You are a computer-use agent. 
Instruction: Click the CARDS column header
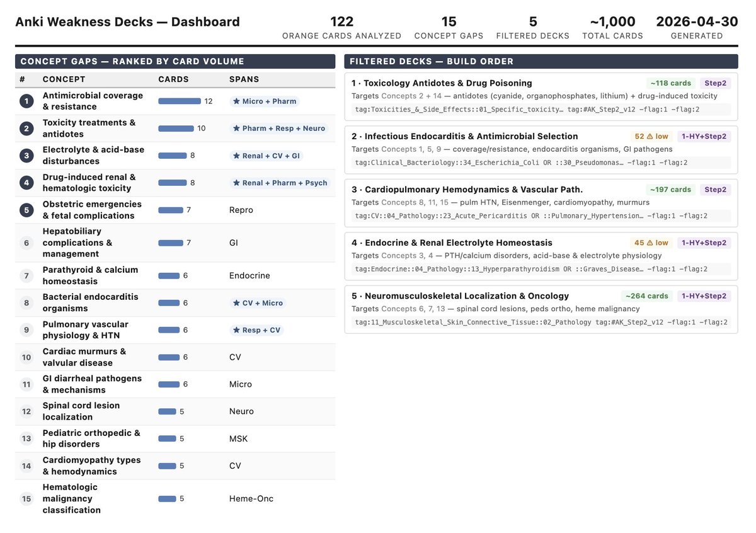[173, 79]
